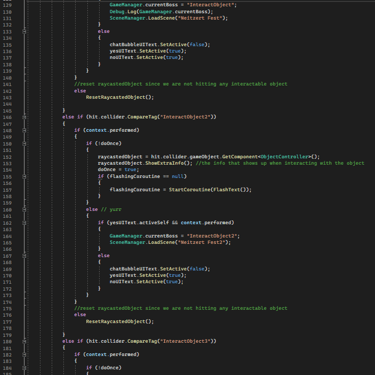Click context.performed condition on line 148
This screenshot has width=375, height=375.
(x=111, y=130)
